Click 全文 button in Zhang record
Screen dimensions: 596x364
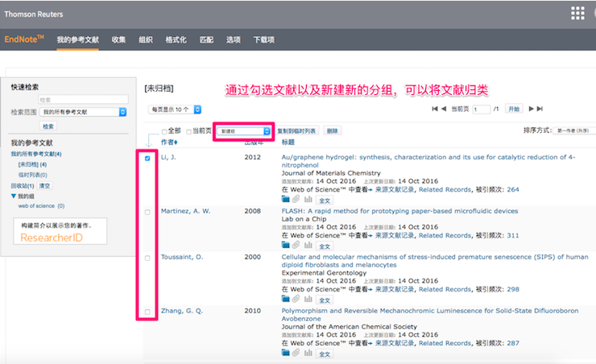(325, 354)
